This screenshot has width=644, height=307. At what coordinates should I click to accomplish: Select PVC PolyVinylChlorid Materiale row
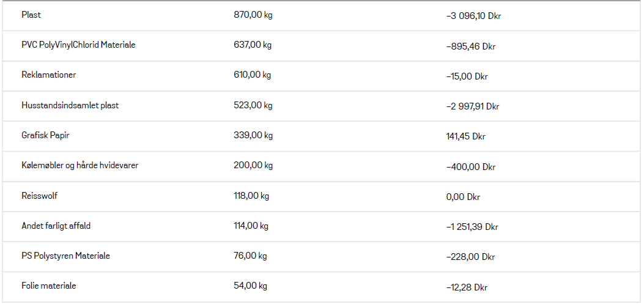click(321, 45)
